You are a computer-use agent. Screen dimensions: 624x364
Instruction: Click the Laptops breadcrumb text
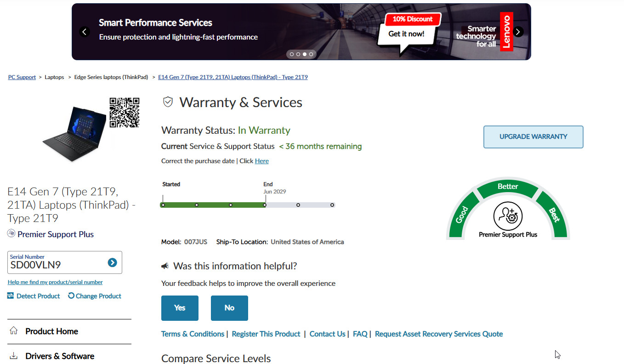54,77
